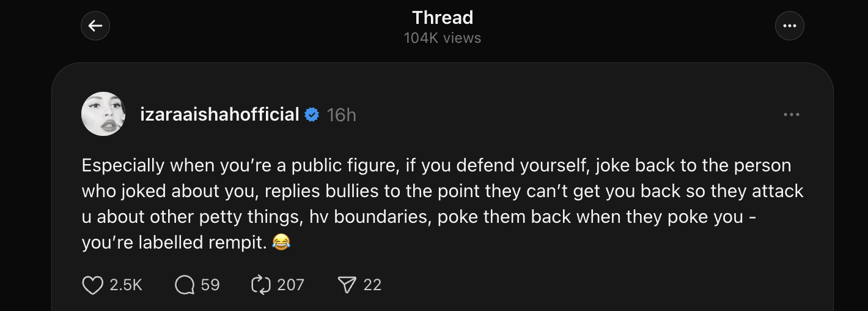Open the 2.5K likes count
This screenshot has height=311, width=868.
coord(126,285)
